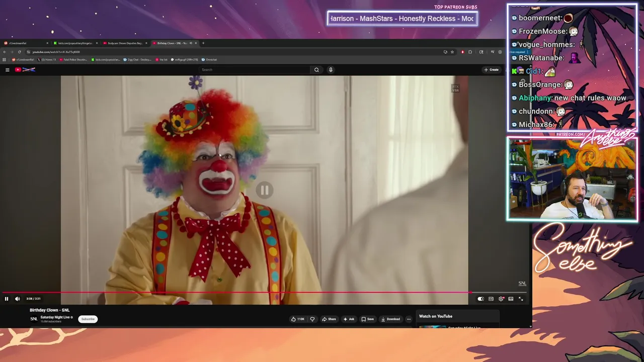Pause the video with the player pause button
Image resolution: width=644 pixels, height=362 pixels.
point(7,299)
